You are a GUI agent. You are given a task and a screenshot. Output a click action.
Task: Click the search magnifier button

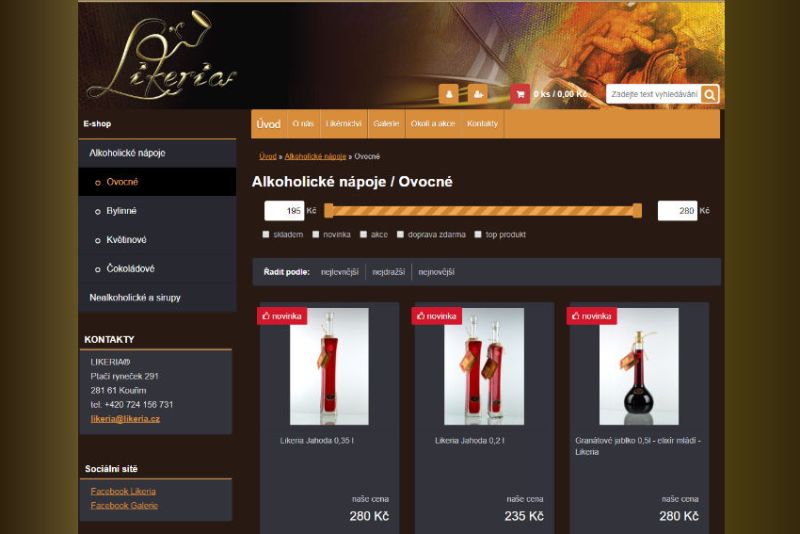tap(710, 94)
